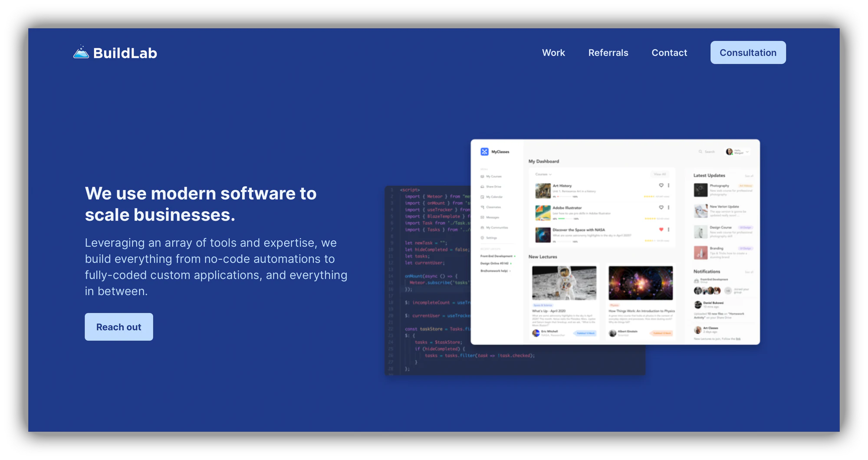The width and height of the screenshot is (868, 460).
Task: Click the Latest Updates heading
Action: tap(709, 175)
